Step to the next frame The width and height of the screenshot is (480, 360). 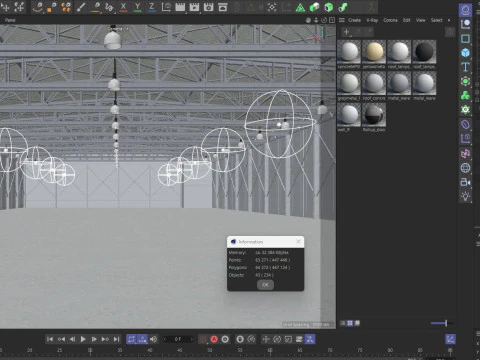pos(94,339)
